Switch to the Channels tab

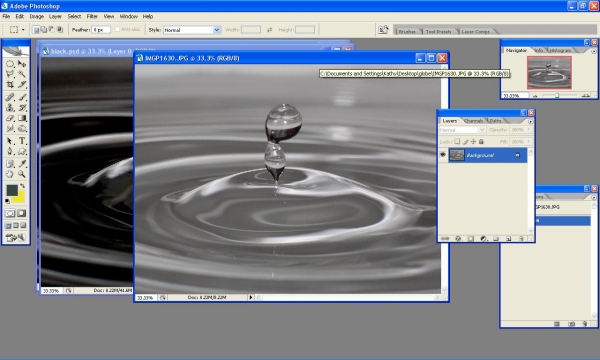click(473, 121)
